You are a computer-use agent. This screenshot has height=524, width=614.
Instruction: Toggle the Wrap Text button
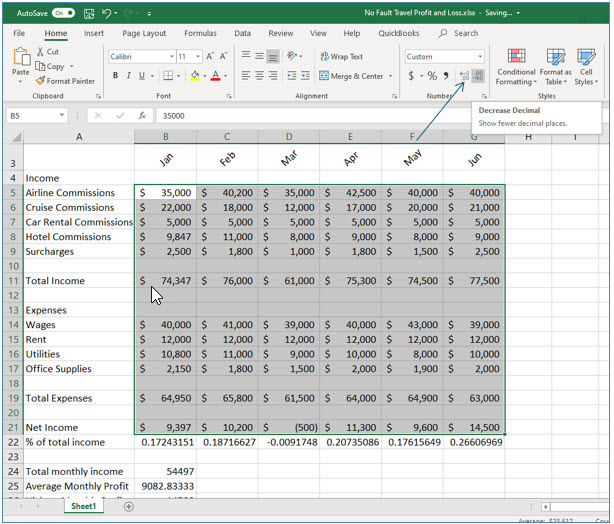(341, 57)
